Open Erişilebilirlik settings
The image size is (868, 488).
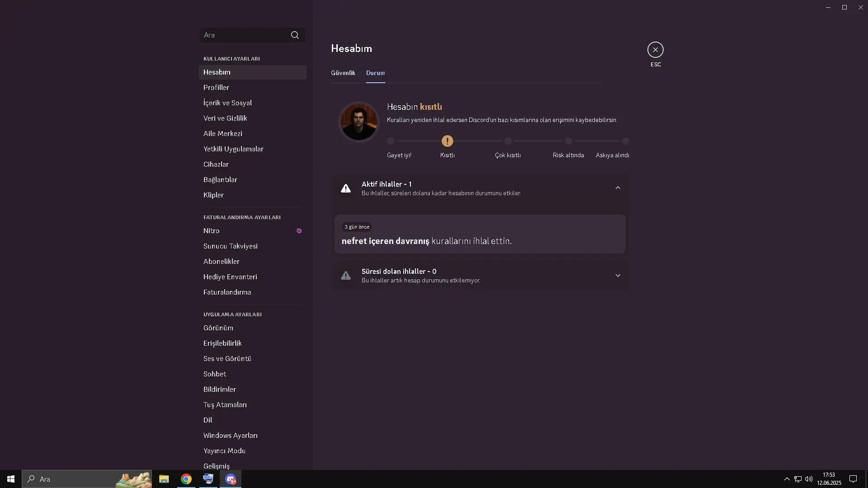tap(253, 343)
